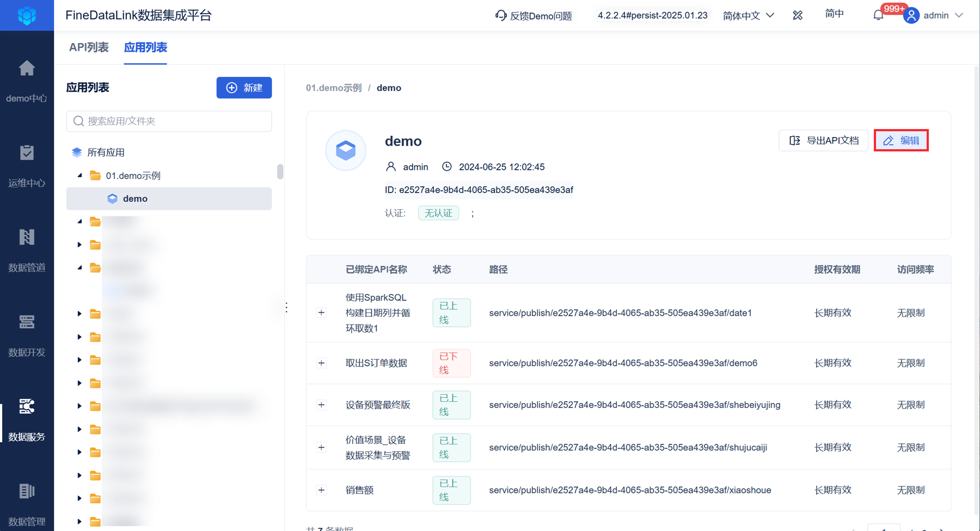
Task: Collapse the 01.demo示例 folder arrow
Action: tap(79, 175)
